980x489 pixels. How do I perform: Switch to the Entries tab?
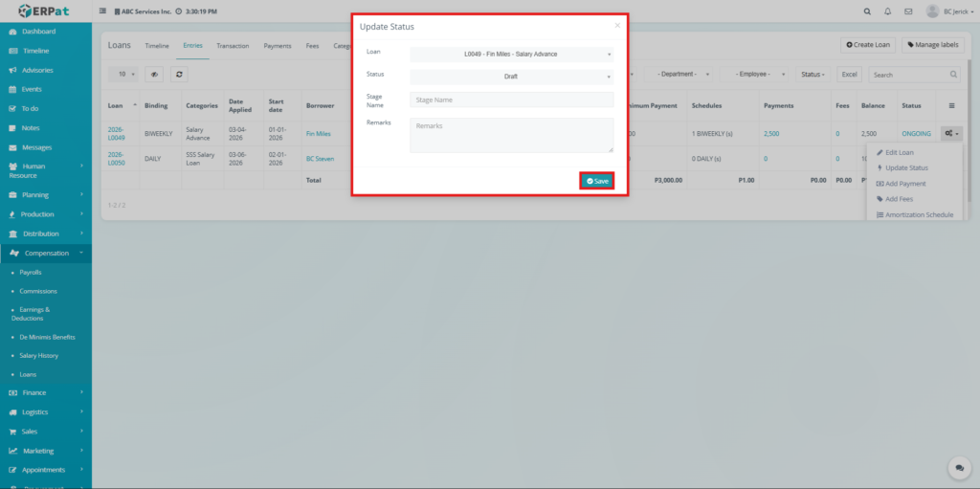click(192, 46)
